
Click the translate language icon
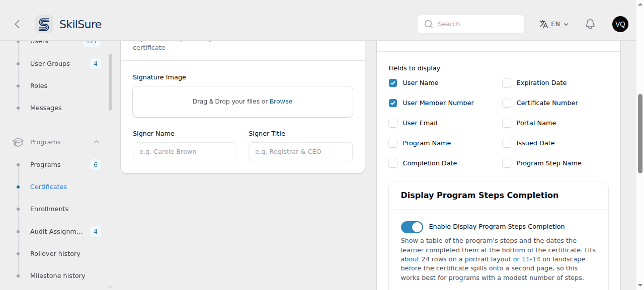pyautogui.click(x=543, y=24)
